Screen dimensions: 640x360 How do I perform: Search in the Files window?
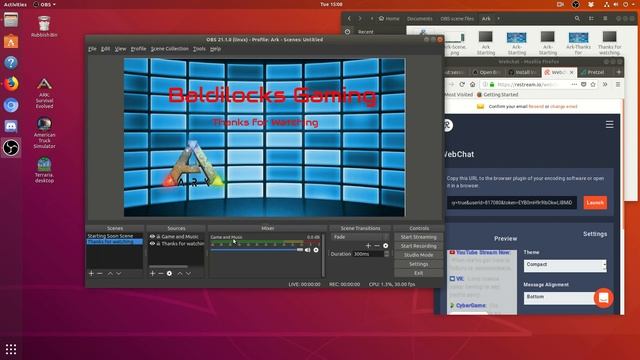click(x=577, y=18)
